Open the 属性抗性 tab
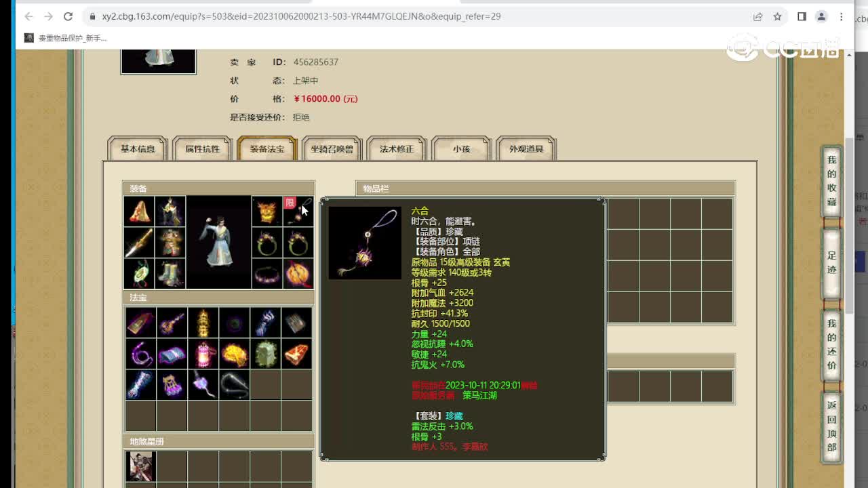The height and width of the screenshot is (488, 868). [x=203, y=149]
